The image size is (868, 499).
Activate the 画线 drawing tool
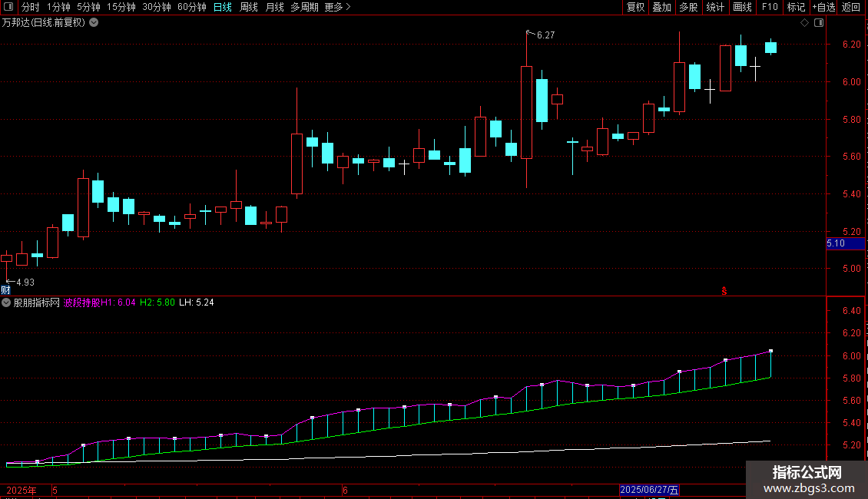742,7
